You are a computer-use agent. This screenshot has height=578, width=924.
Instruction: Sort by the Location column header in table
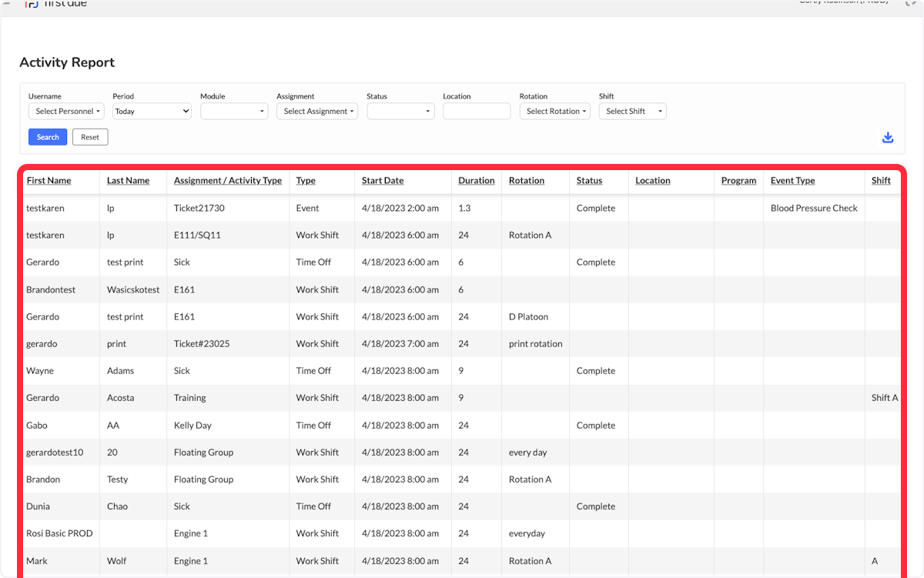click(x=653, y=181)
